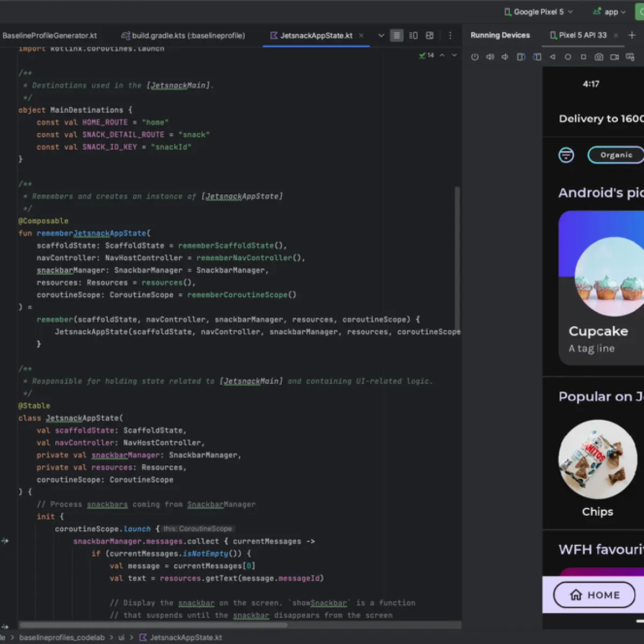This screenshot has height=644, width=644.
Task: Switch editor to design view
Action: click(x=430, y=35)
